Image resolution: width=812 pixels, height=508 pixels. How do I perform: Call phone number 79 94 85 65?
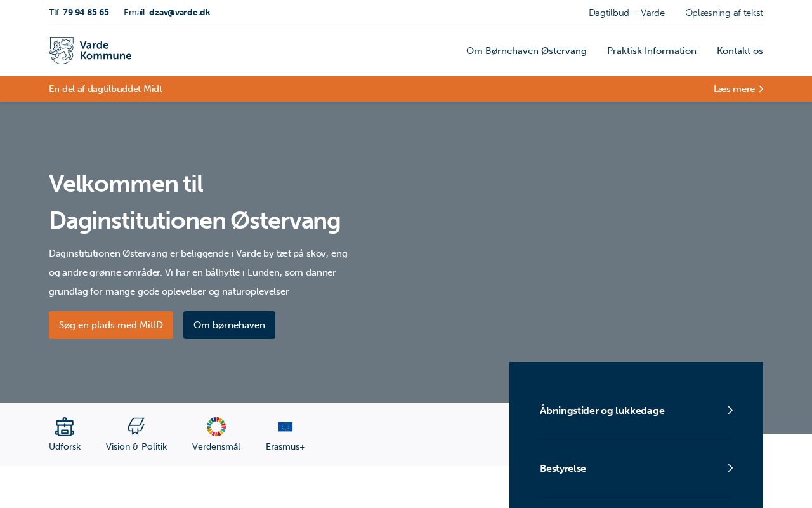[86, 13]
